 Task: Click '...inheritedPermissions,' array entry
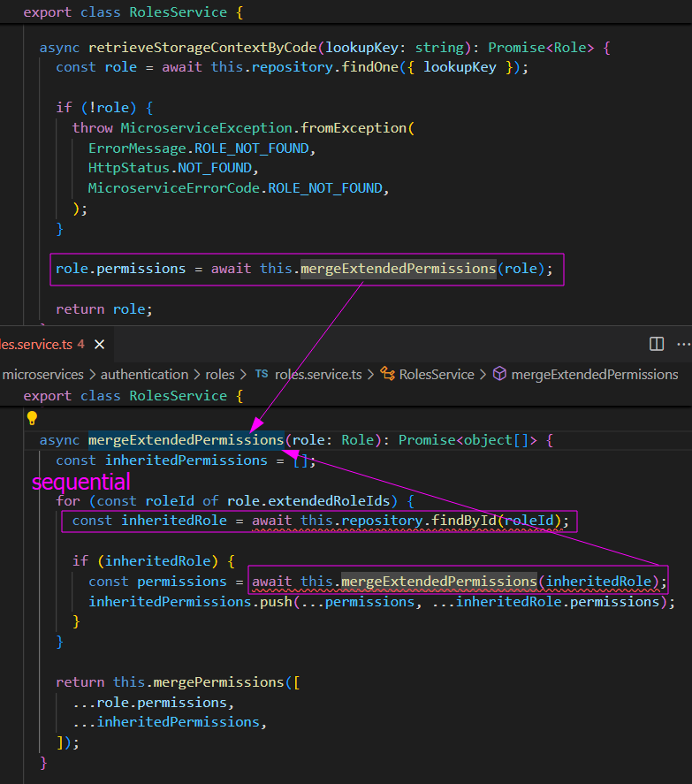click(170, 722)
